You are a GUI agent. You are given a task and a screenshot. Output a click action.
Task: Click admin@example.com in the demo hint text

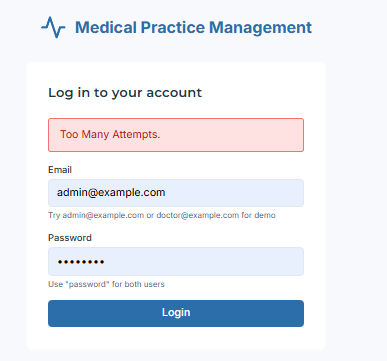[x=103, y=215]
